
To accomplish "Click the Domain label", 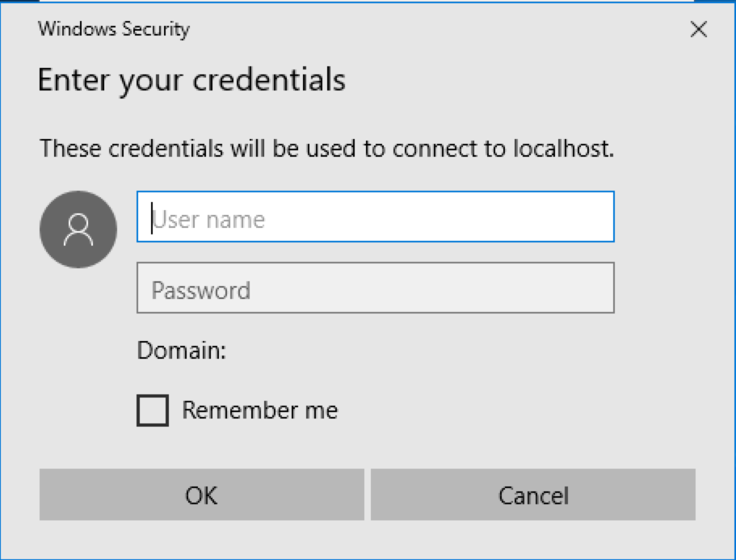I will click(x=182, y=351).
